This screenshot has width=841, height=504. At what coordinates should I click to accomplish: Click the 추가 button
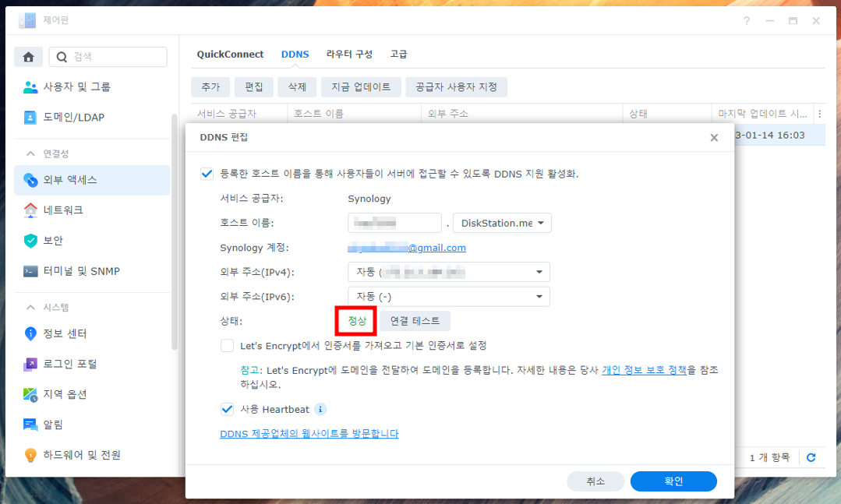(210, 87)
